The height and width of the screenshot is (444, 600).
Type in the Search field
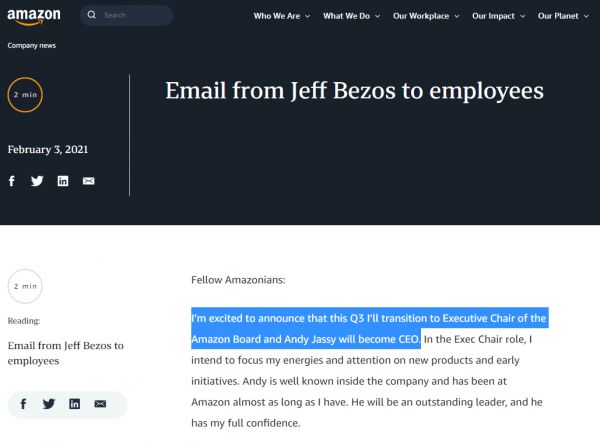point(135,16)
